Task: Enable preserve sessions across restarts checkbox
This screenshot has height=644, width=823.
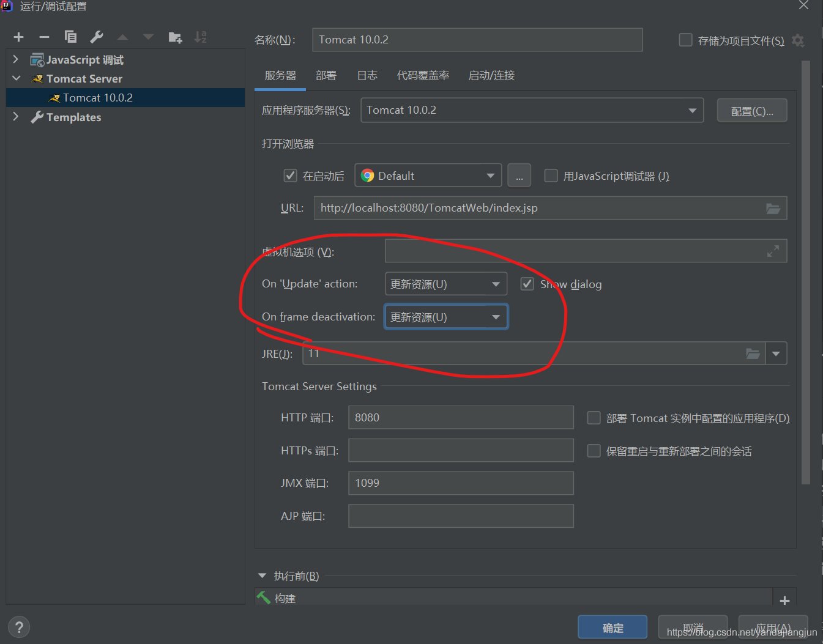Action: pyautogui.click(x=594, y=451)
